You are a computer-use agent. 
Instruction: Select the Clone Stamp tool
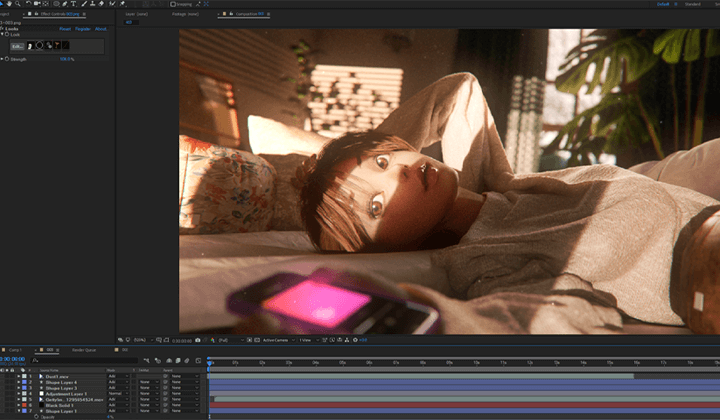92,4
